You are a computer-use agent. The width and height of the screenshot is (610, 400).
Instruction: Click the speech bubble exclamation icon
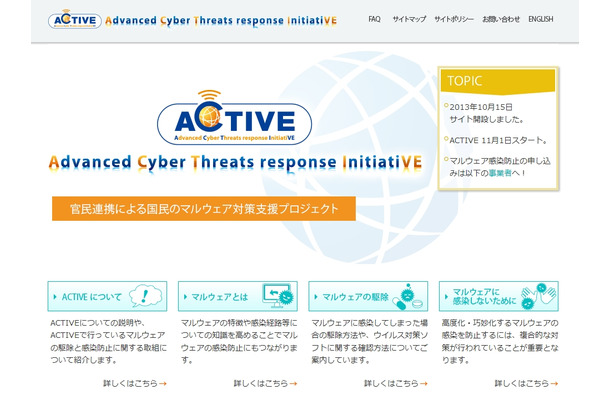[145, 296]
